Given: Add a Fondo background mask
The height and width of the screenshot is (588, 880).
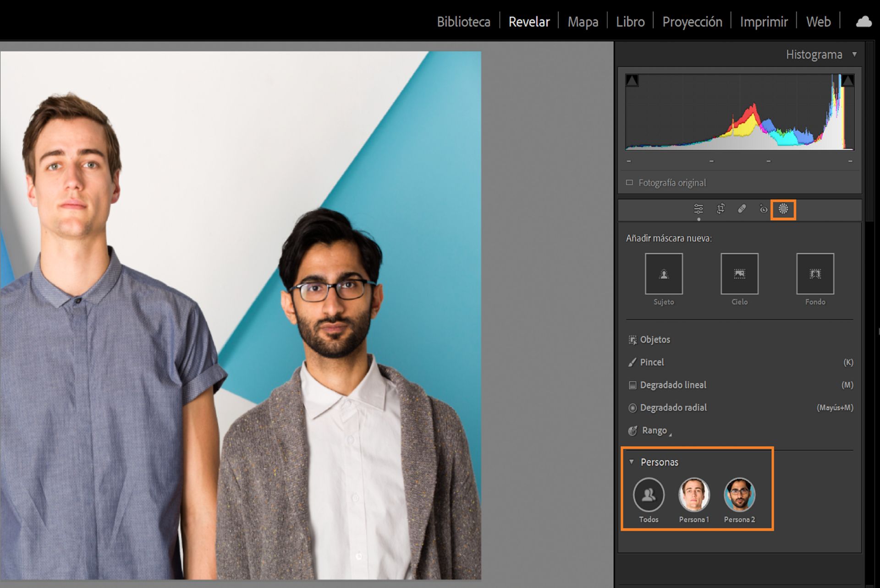Looking at the screenshot, I should (x=815, y=274).
